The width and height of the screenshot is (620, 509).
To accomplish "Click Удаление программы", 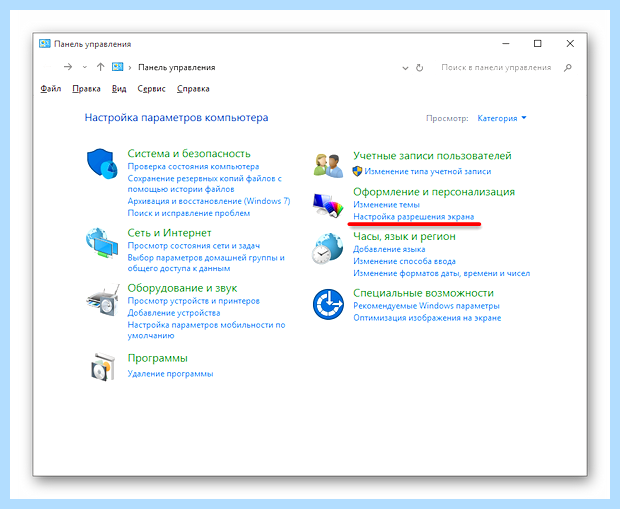I will coord(170,374).
